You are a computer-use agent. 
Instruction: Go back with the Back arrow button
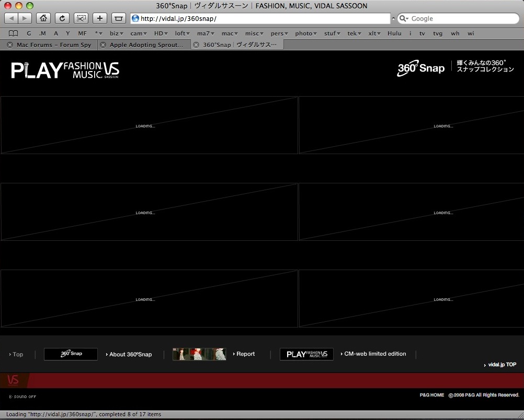(x=12, y=18)
